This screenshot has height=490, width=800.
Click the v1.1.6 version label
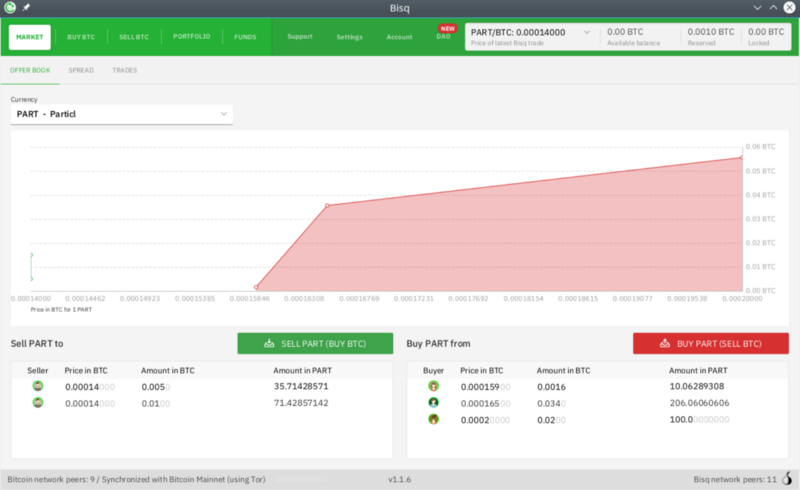399,479
